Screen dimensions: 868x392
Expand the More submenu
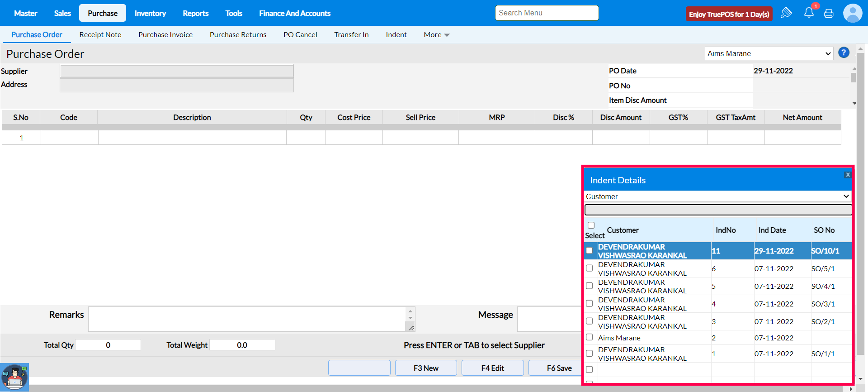tap(436, 35)
